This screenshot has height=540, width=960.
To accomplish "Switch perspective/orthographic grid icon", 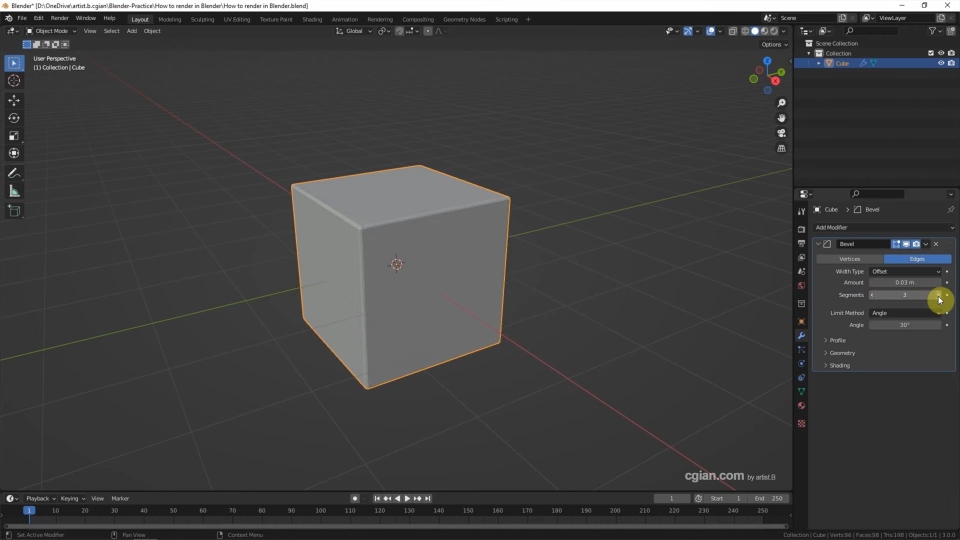I will [x=781, y=148].
